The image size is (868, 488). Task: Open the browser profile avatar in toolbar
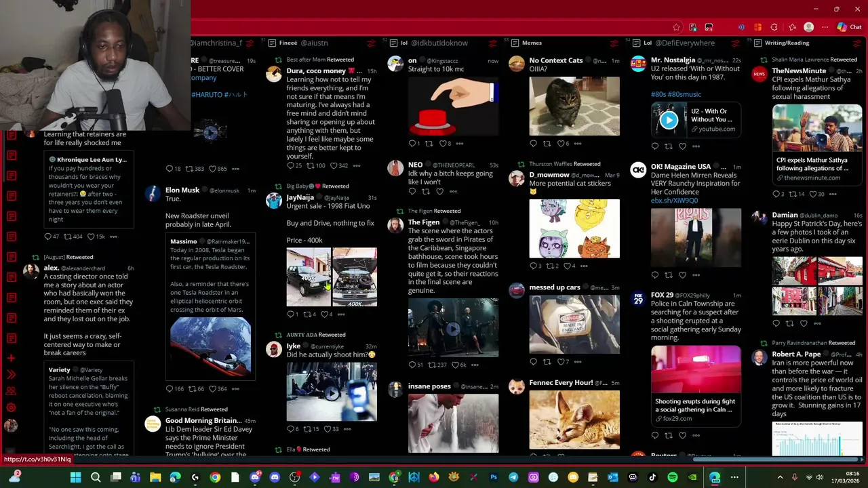(808, 27)
